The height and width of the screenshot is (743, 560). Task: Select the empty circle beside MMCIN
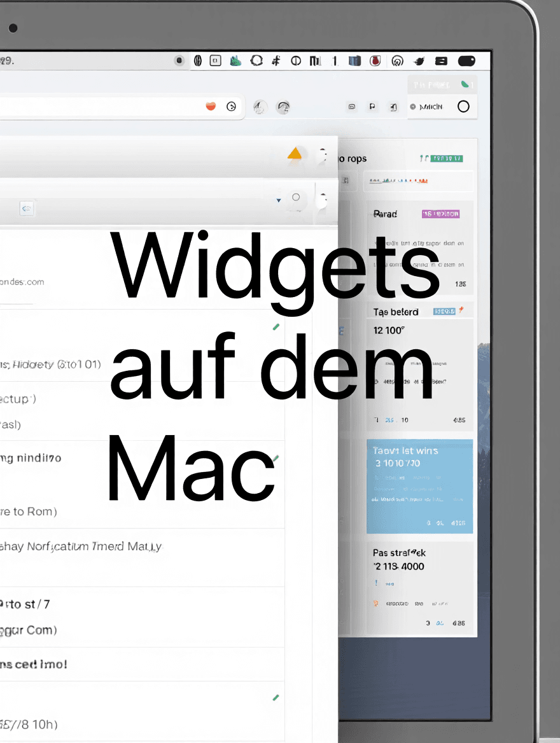pos(463,107)
